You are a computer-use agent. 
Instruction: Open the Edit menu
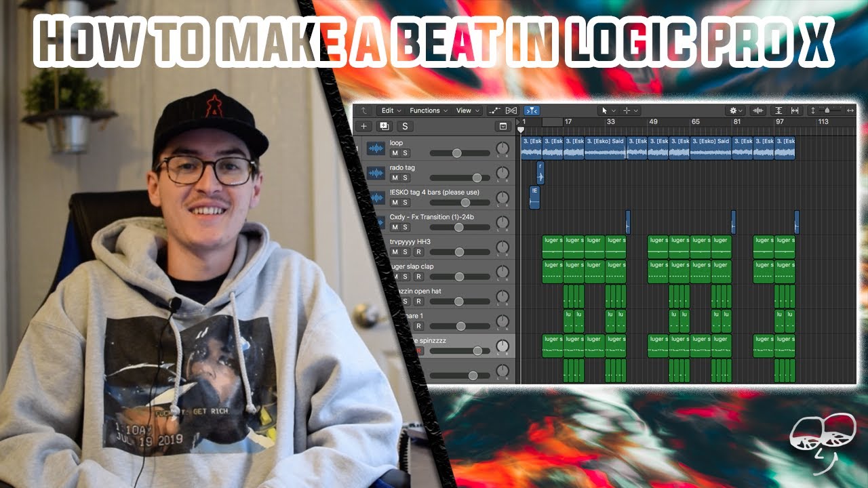[391, 110]
